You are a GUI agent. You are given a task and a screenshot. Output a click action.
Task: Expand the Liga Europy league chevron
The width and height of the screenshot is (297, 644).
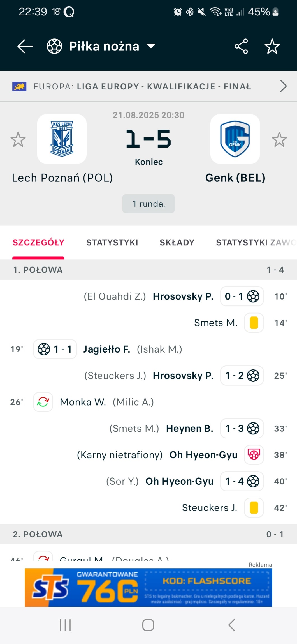[x=283, y=86]
